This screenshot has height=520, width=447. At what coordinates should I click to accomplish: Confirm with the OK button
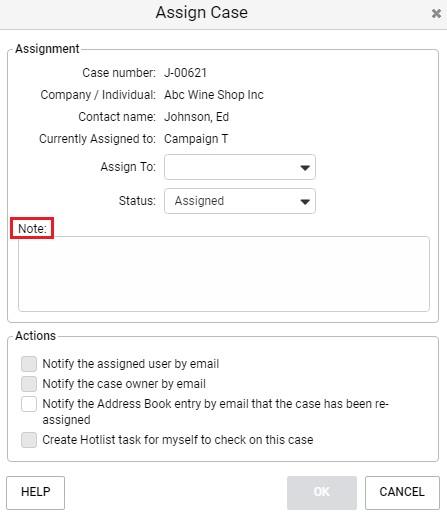322,492
